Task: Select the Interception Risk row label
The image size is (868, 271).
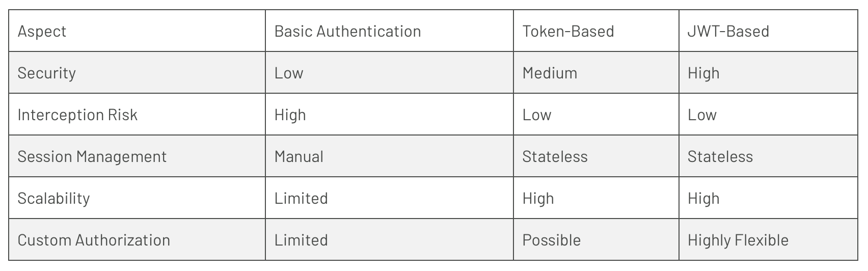Action: [77, 115]
